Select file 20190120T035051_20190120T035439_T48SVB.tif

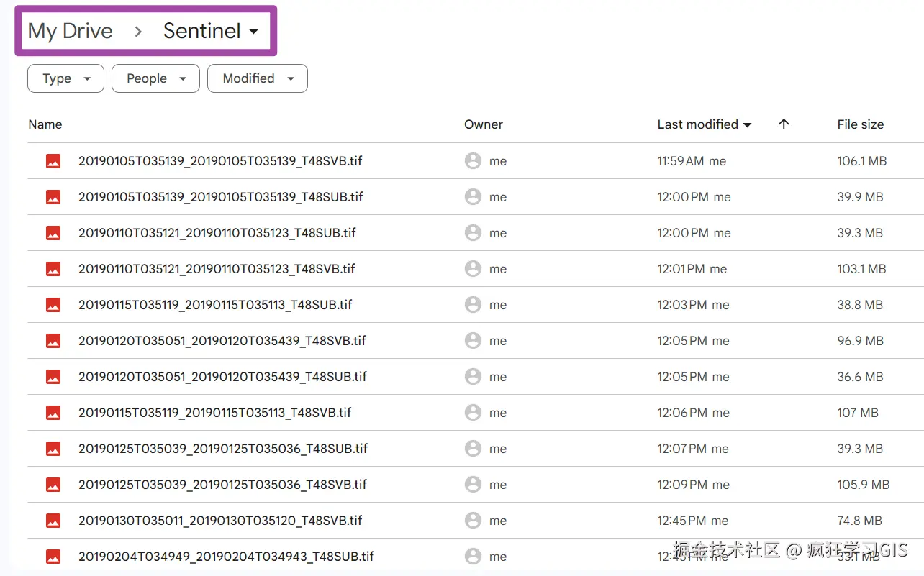click(222, 341)
